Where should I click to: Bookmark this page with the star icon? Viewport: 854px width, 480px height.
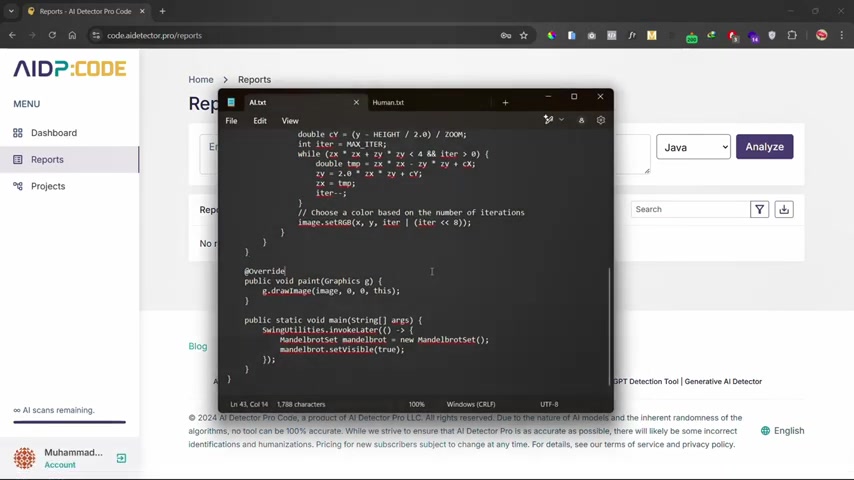pos(523,35)
